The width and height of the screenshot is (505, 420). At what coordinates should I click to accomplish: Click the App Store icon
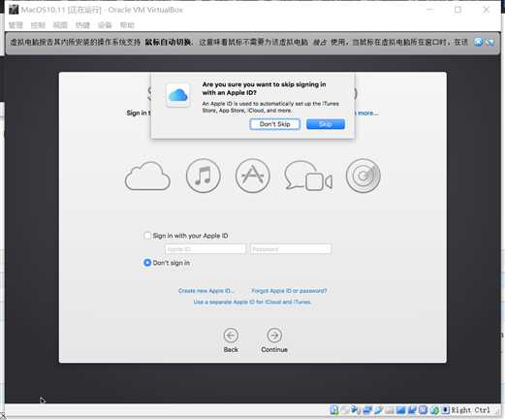point(253,176)
